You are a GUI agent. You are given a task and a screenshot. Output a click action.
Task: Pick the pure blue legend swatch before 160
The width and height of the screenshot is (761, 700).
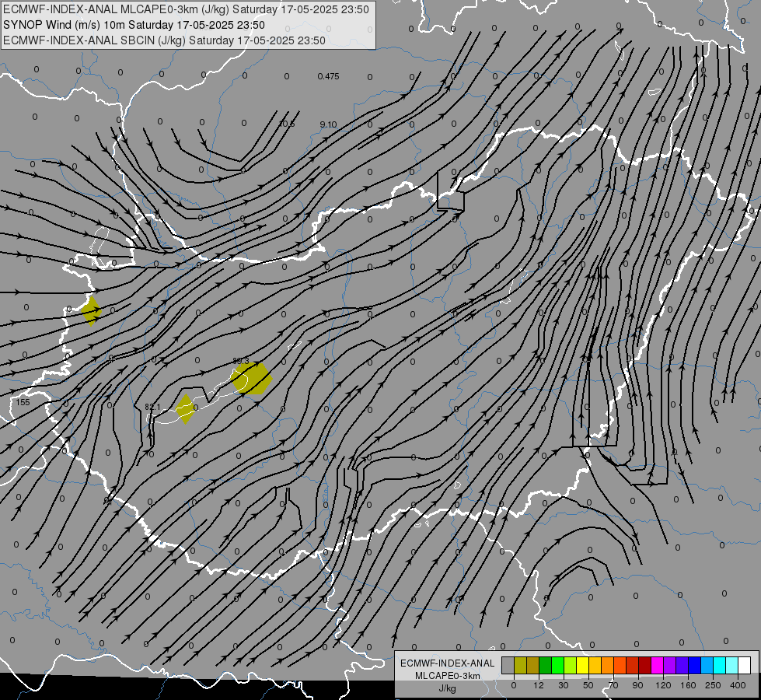tap(694, 666)
